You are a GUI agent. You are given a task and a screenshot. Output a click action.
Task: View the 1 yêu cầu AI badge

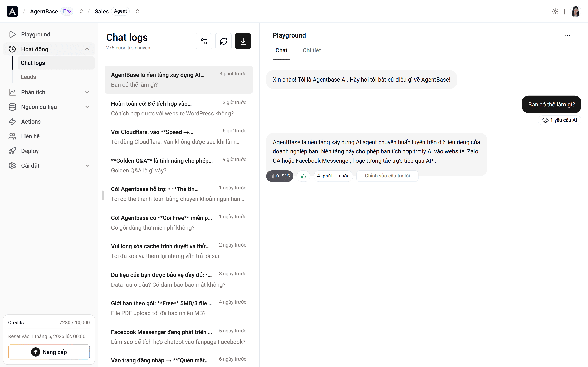[x=559, y=120]
